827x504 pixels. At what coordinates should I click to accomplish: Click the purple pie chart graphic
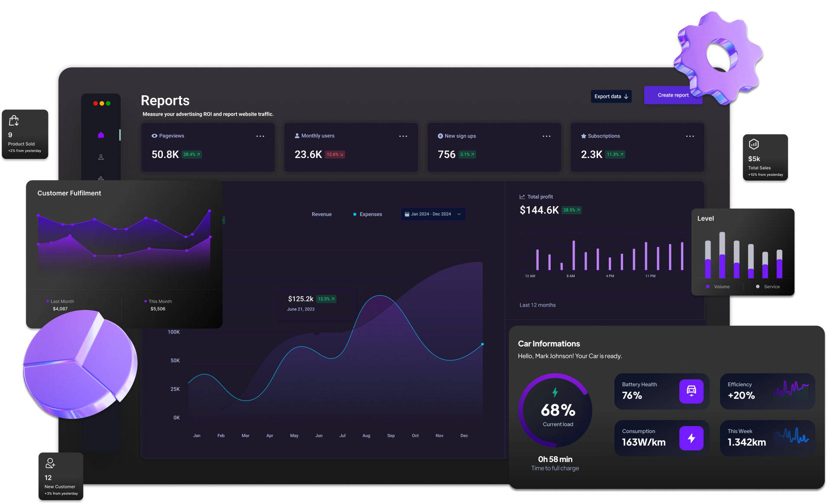(x=80, y=365)
